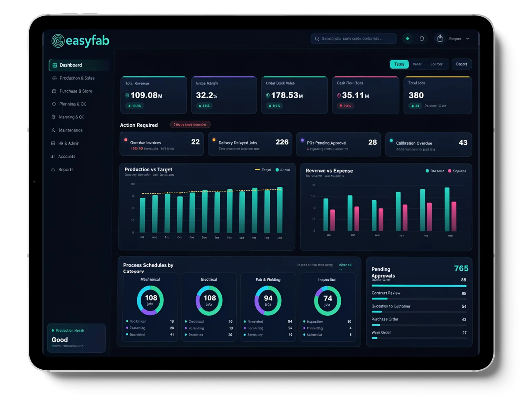Screen dimensions: 532x397
Task: Click the Pending Approvals total 765
Action: pos(461,268)
